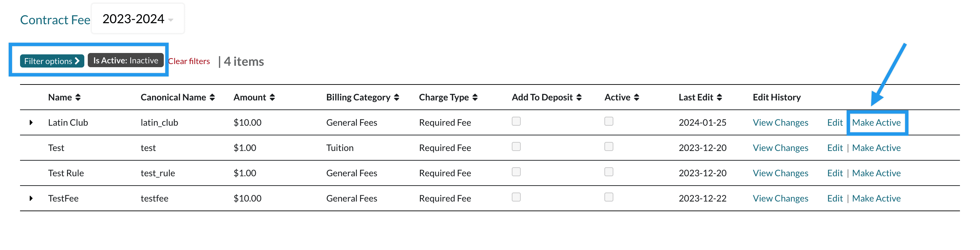Viewport: 980px width, 250px height.
Task: Remove the Is Active: Inactive filter tag
Action: coord(125,61)
